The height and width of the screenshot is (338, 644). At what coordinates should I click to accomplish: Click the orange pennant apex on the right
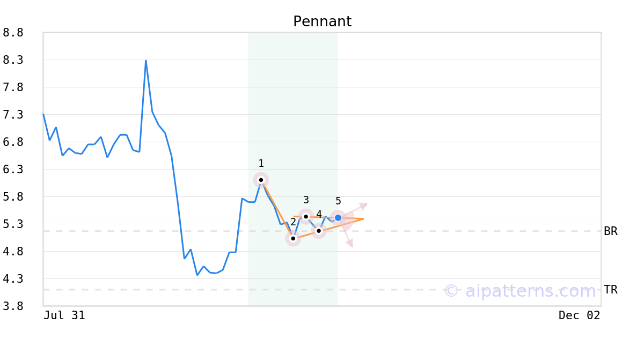[363, 218]
